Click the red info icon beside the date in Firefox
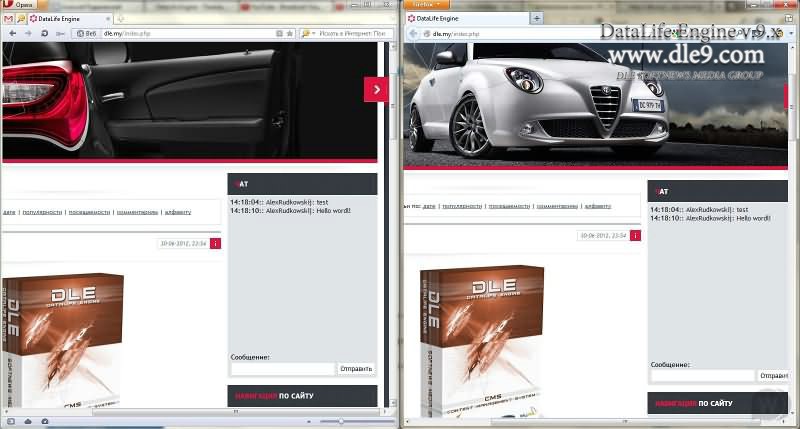The width and height of the screenshot is (800, 429). [x=635, y=236]
